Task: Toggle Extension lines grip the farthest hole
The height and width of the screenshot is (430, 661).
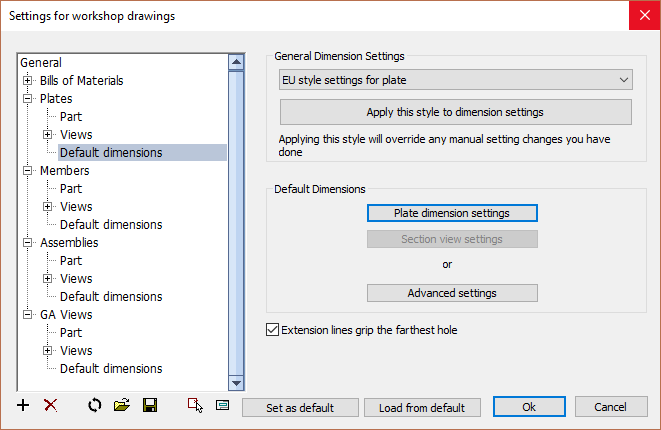Action: tap(272, 330)
